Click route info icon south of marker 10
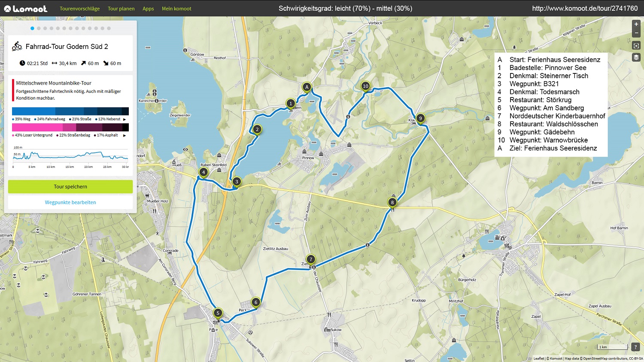 point(348,117)
